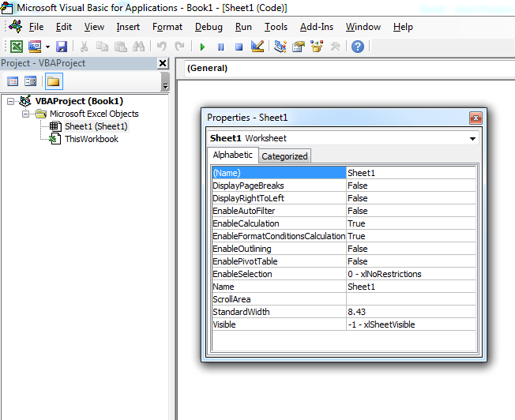
Task: Click DisplayPageBreaks value False
Action: click(411, 186)
